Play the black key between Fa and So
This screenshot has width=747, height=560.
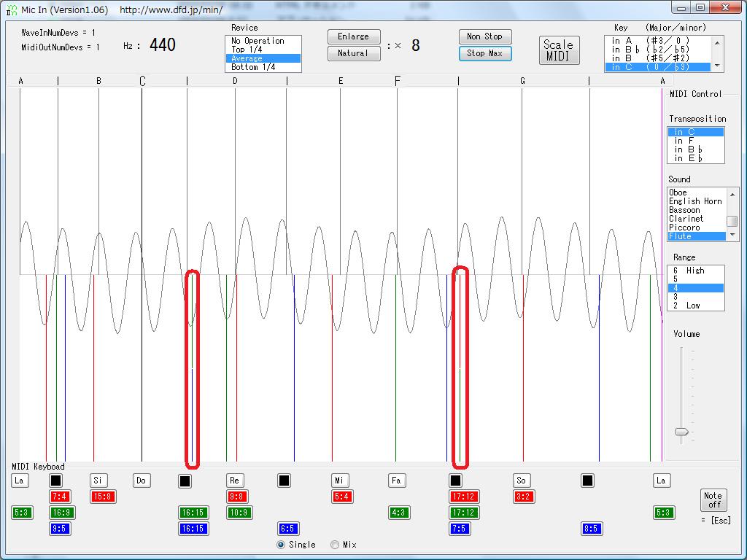click(x=455, y=481)
